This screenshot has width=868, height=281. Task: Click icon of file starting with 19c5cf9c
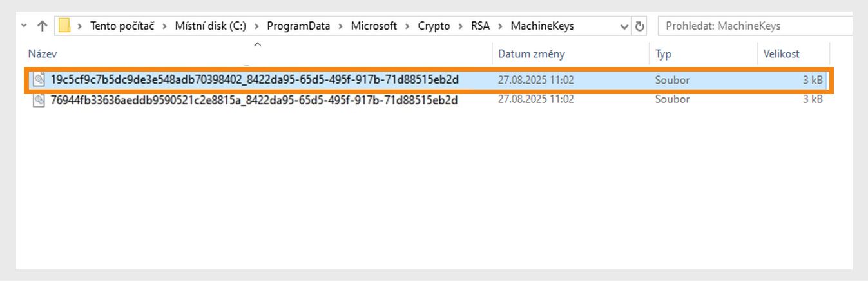click(x=39, y=81)
